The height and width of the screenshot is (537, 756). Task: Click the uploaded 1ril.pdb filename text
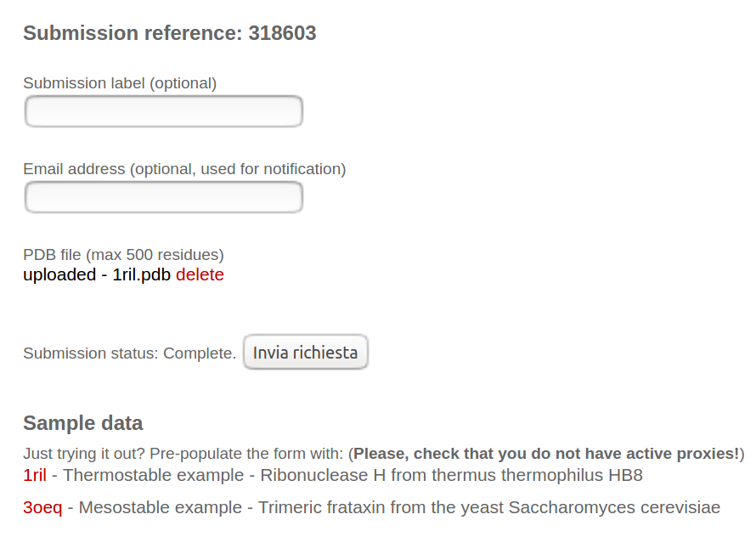[142, 275]
